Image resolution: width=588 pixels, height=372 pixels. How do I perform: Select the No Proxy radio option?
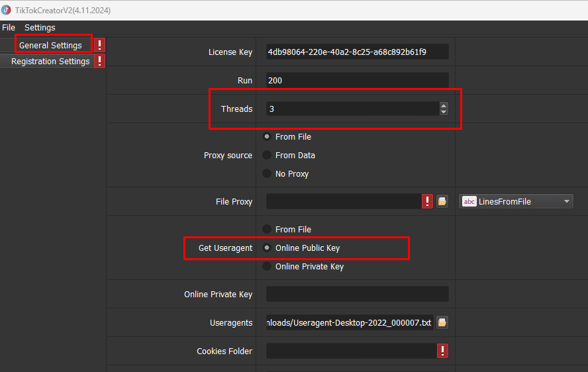tap(267, 173)
